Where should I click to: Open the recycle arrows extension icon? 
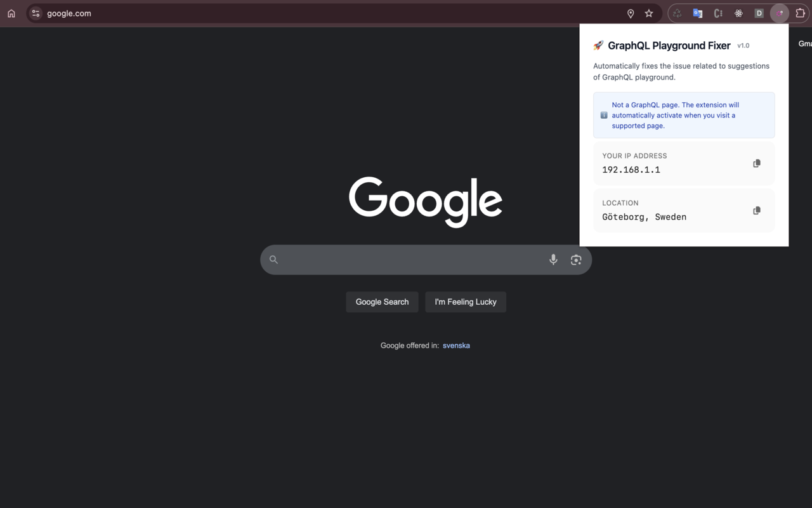pyautogui.click(x=678, y=13)
